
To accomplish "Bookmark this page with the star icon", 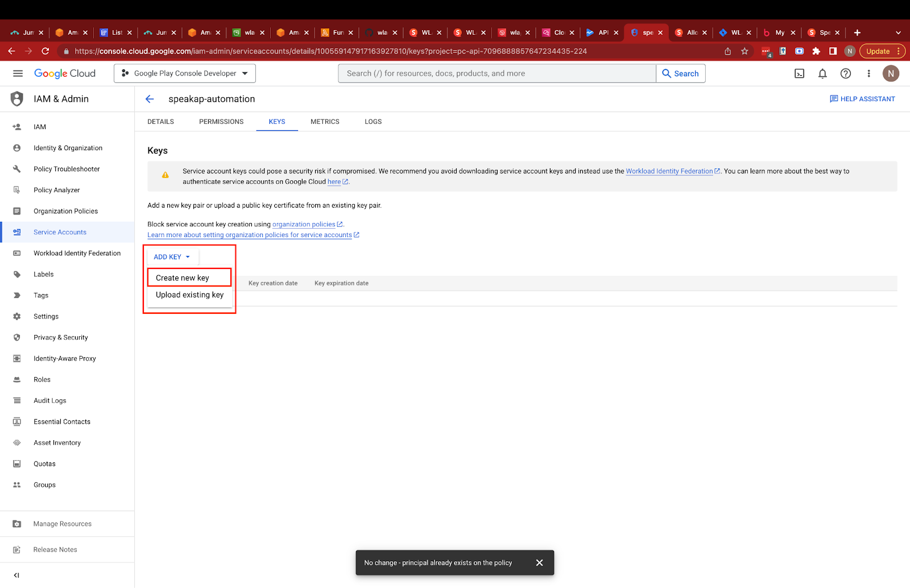I will click(744, 51).
